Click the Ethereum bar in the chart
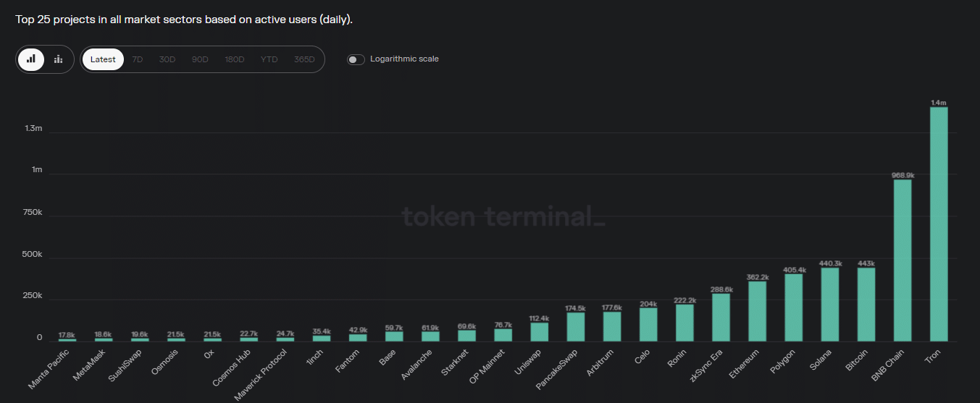 [758, 311]
